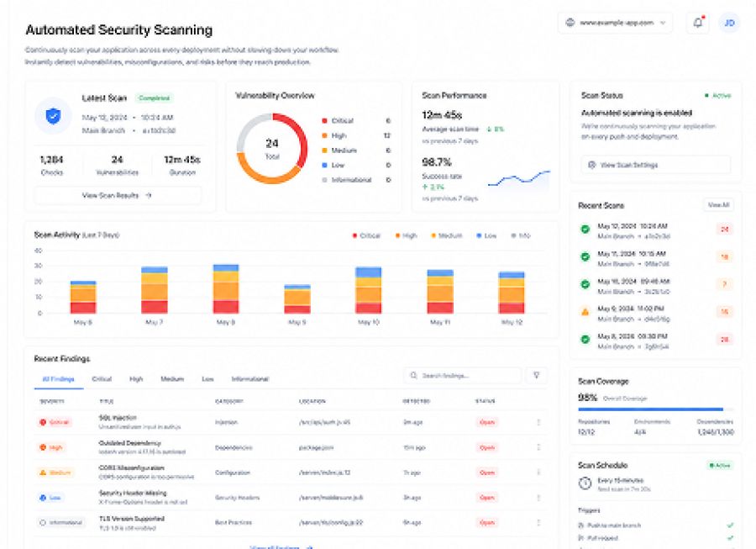Select the Medium tab in Recent Findings
756x549 pixels.
(172, 379)
